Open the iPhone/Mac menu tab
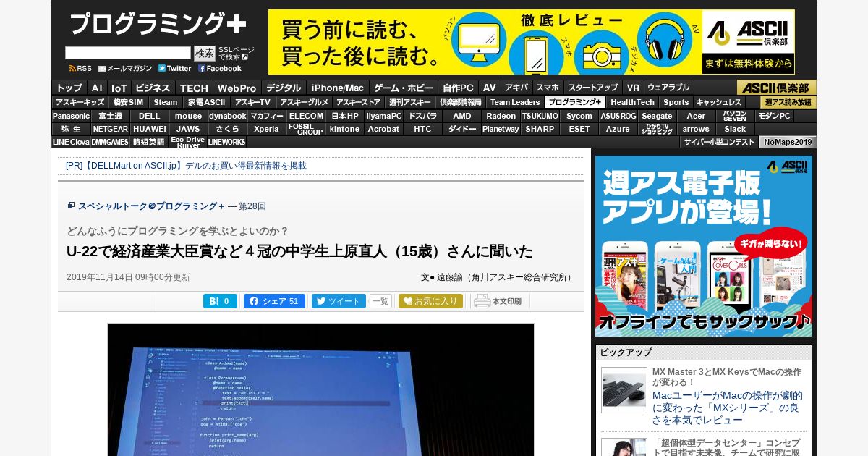 (x=338, y=88)
